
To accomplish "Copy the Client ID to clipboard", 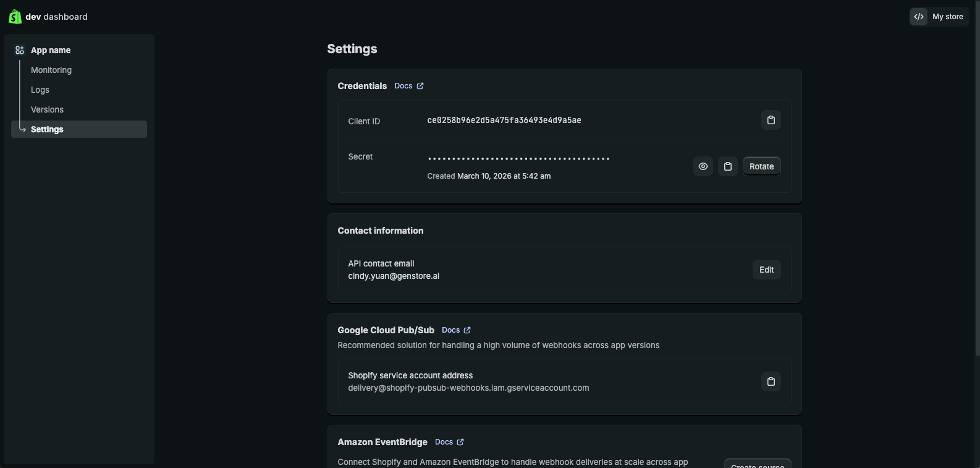I will [x=771, y=120].
